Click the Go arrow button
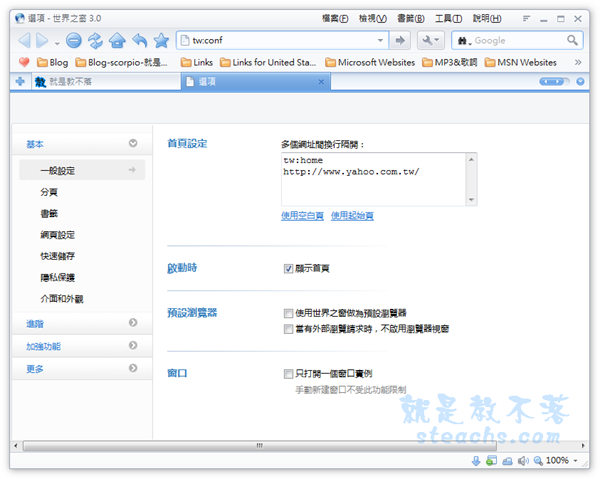Screen dimensions: 600x479 [x=400, y=40]
